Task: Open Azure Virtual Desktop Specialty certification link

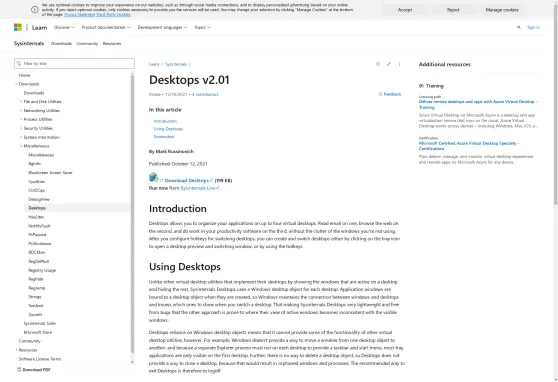Action: click(x=469, y=146)
